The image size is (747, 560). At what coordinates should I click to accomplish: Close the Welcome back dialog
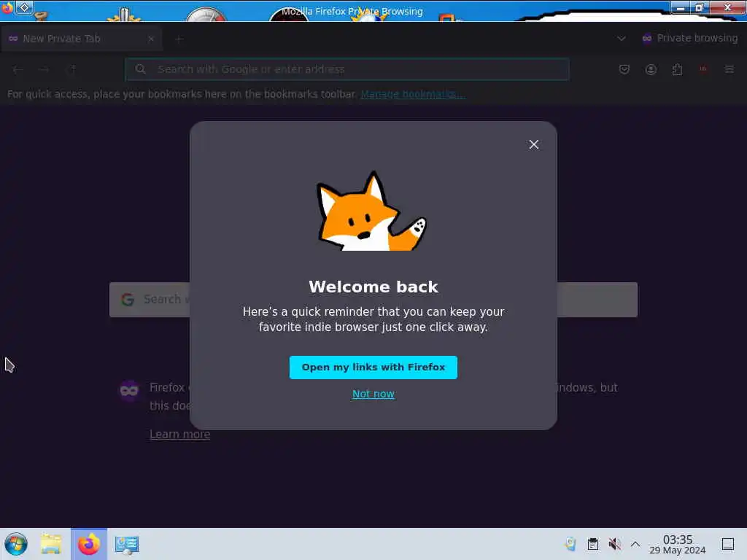pyautogui.click(x=533, y=144)
